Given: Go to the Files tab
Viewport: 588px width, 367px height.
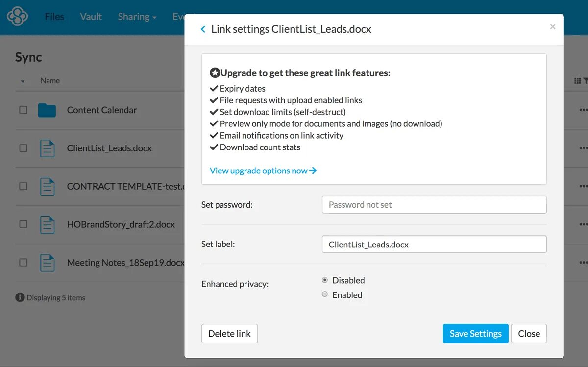Looking at the screenshot, I should (x=54, y=17).
